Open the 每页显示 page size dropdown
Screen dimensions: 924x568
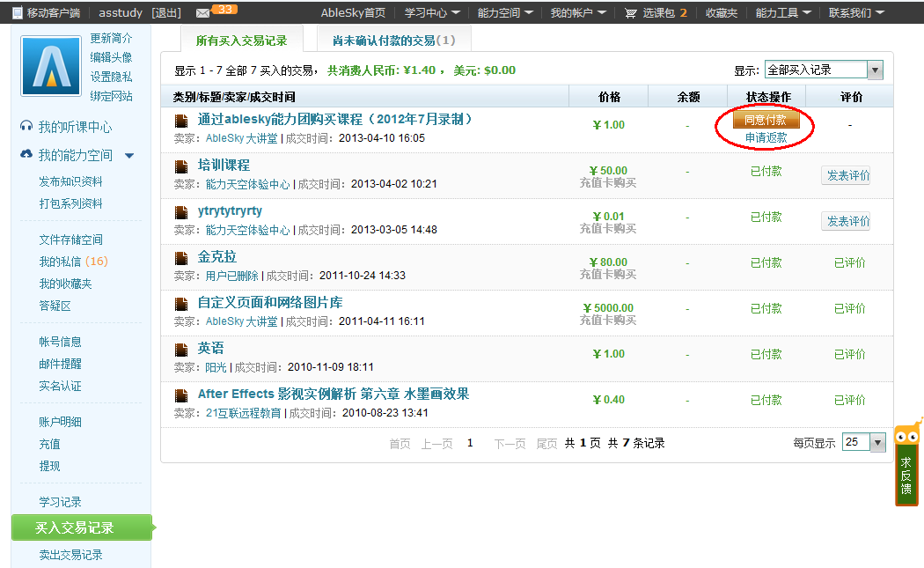(863, 443)
